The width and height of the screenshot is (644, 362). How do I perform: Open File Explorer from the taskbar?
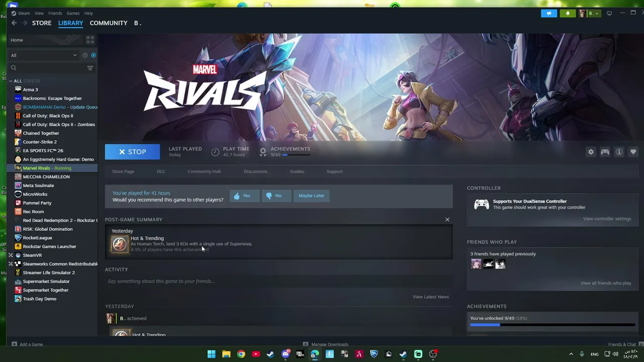(x=226, y=354)
